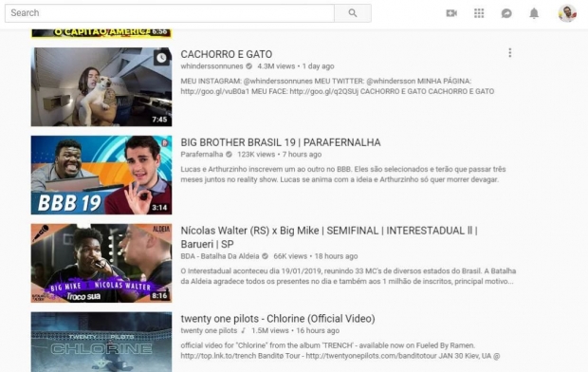The image size is (588, 372).
Task: Open the create video camera icon
Action: click(x=451, y=13)
